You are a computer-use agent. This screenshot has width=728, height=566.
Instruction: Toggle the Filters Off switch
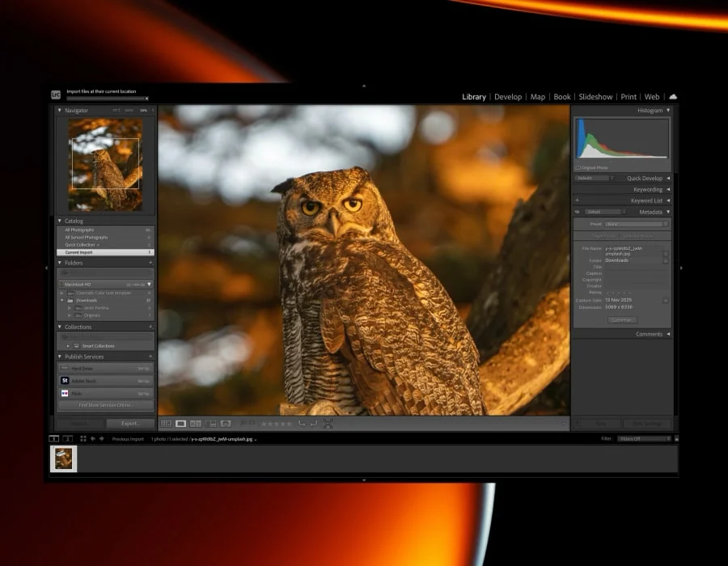[643, 440]
